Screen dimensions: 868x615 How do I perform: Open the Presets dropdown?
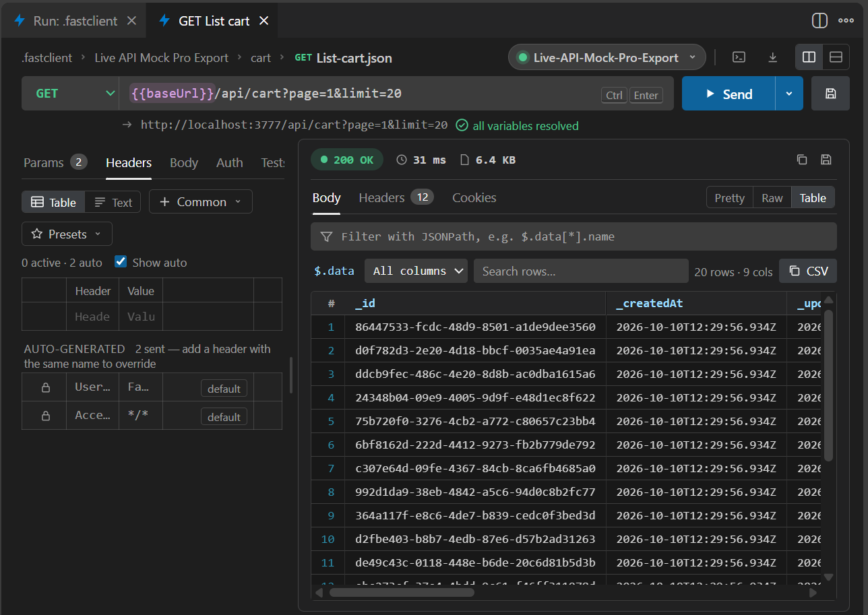click(x=67, y=234)
